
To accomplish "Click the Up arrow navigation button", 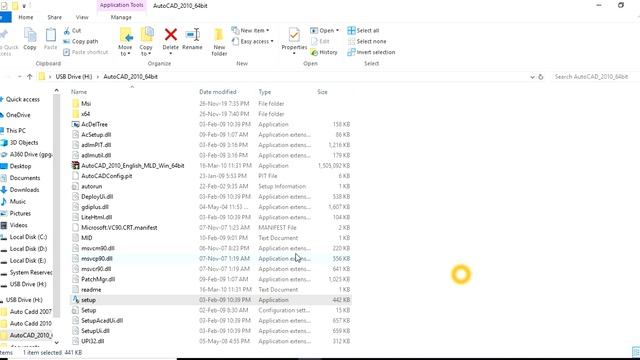I will tap(29, 77).
